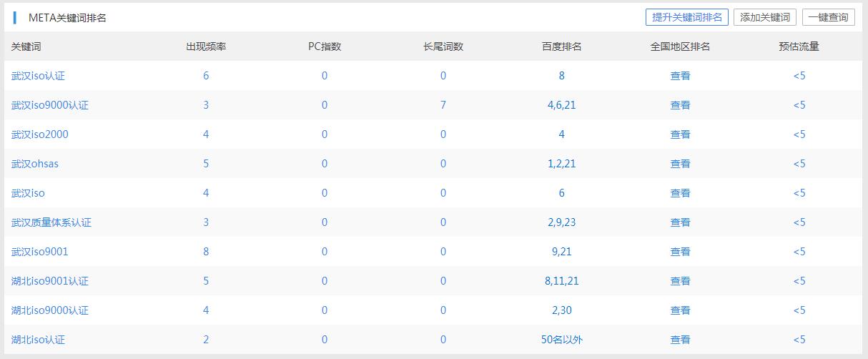868x359 pixels.
Task: Click 查看 in the 湖北iso9000认证 row
Action: [x=680, y=310]
